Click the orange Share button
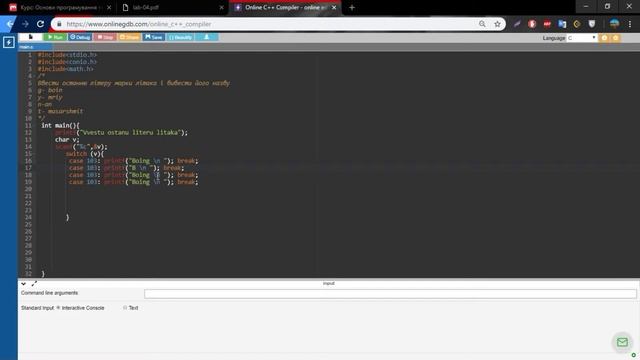 (129, 37)
